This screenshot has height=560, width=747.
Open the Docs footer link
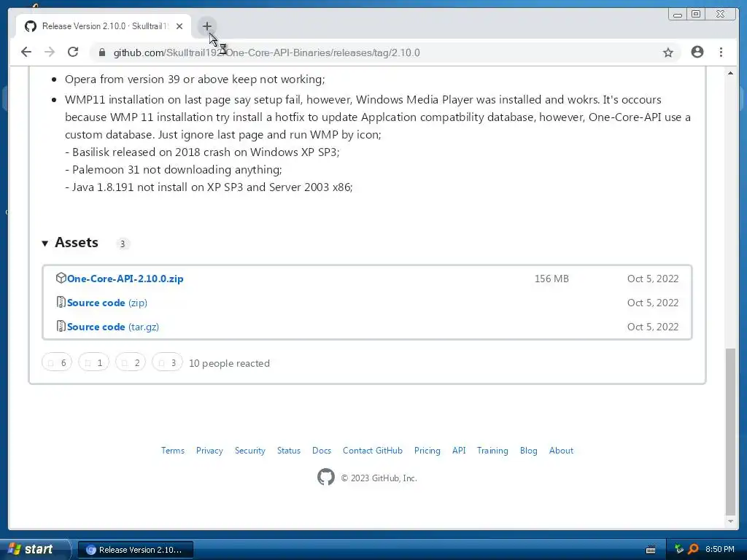click(x=322, y=451)
